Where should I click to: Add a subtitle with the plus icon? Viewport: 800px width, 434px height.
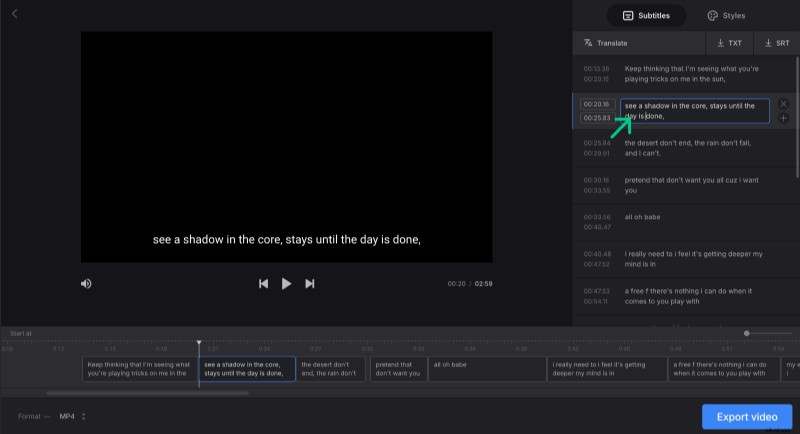click(x=783, y=118)
